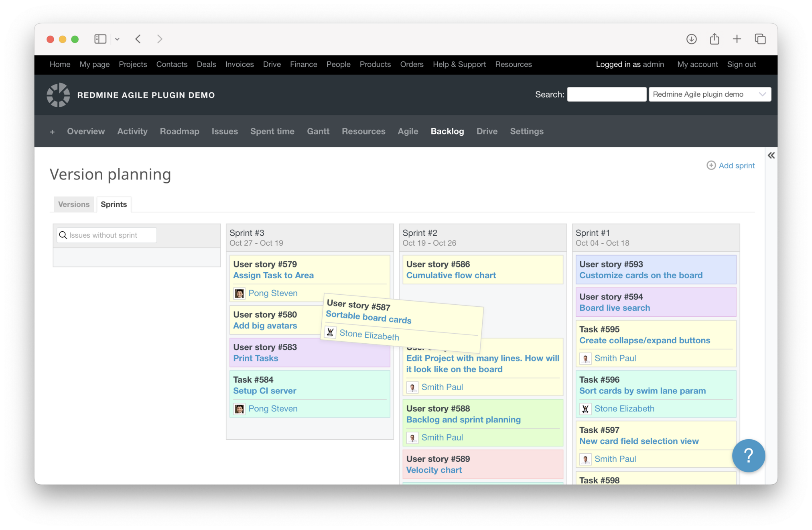Viewport: 812px width, 530px height.
Task: Collapse the sidebar using the double chevron
Action: 771,155
